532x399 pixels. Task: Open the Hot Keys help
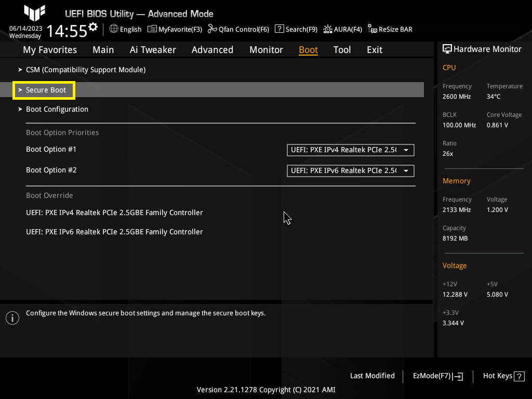504,376
